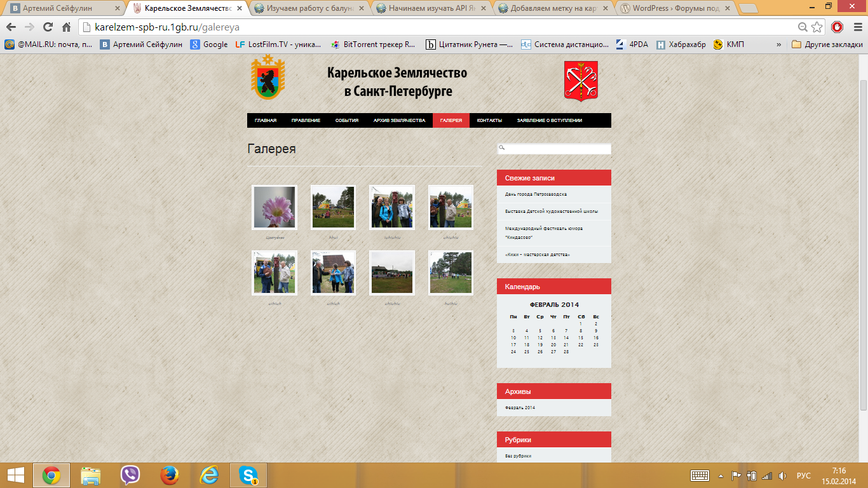Click the site search input field
Viewport: 868px width, 488px height.
[557, 148]
